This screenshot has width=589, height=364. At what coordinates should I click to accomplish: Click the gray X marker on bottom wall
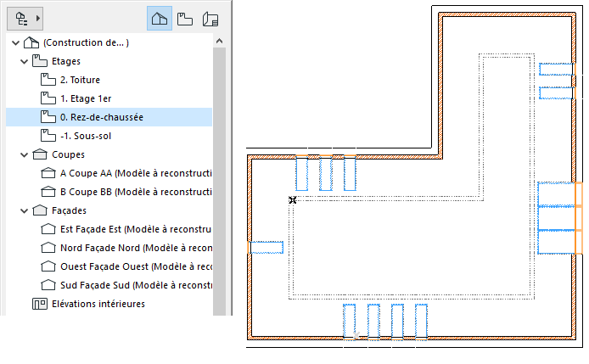click(x=356, y=335)
